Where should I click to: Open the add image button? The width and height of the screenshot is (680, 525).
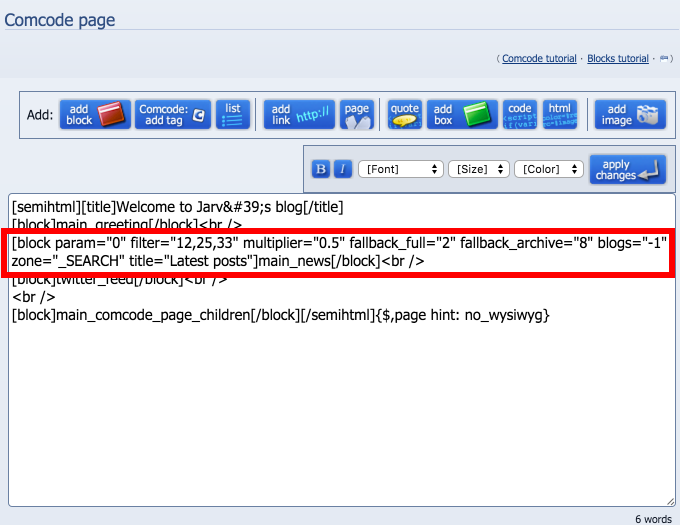630,114
